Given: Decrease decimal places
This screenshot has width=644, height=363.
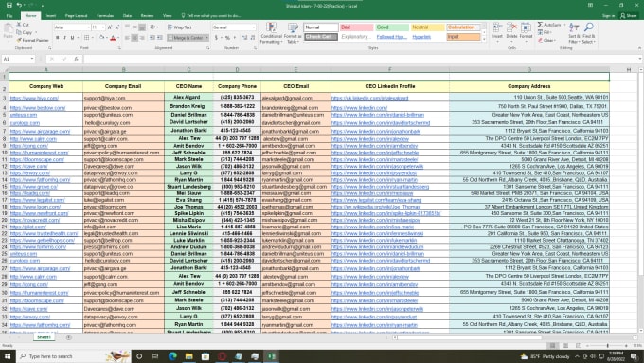Looking at the screenshot, I should tap(252, 38).
